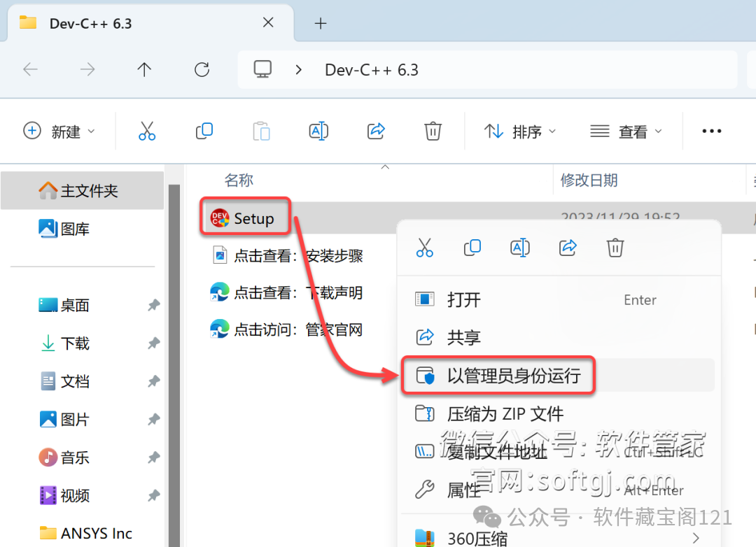Click the Rename icon in toolbar
756x547 pixels.
[318, 131]
